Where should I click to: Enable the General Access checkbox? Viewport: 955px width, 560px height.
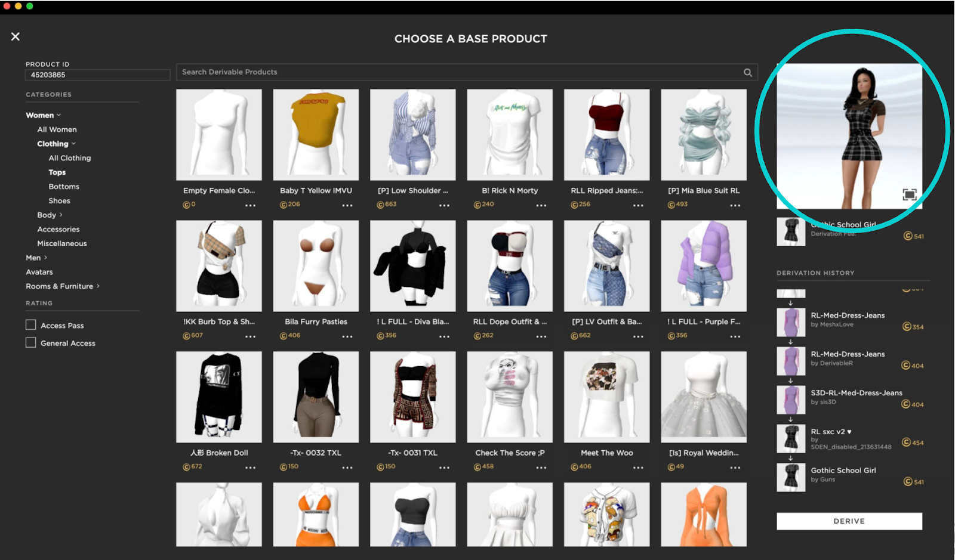pos(30,342)
